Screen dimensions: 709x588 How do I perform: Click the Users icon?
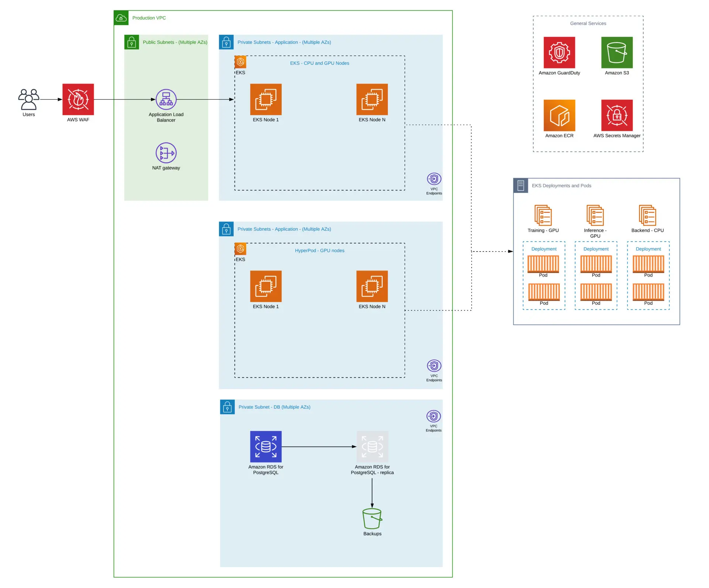pyautogui.click(x=29, y=99)
